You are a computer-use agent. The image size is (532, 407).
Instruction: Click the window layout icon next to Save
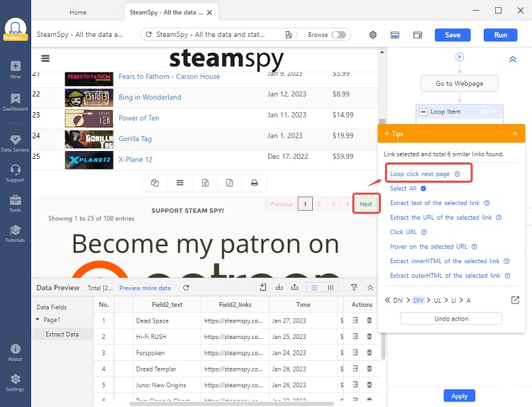418,35
